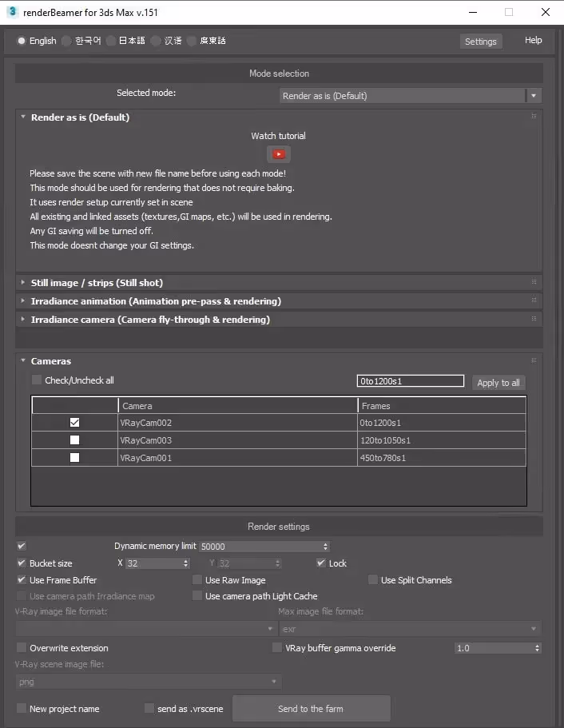
Task: Select VRayCam001 name cell
Action: coord(238,458)
